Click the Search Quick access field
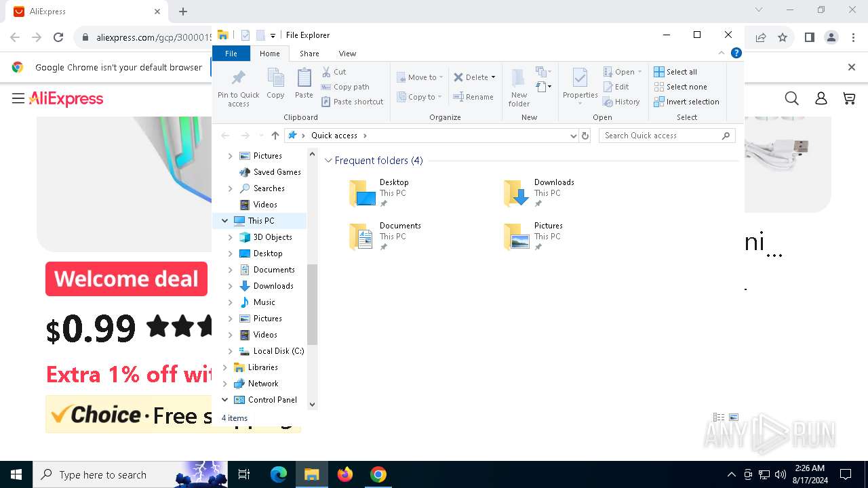This screenshot has height=488, width=868. pyautogui.click(x=667, y=136)
